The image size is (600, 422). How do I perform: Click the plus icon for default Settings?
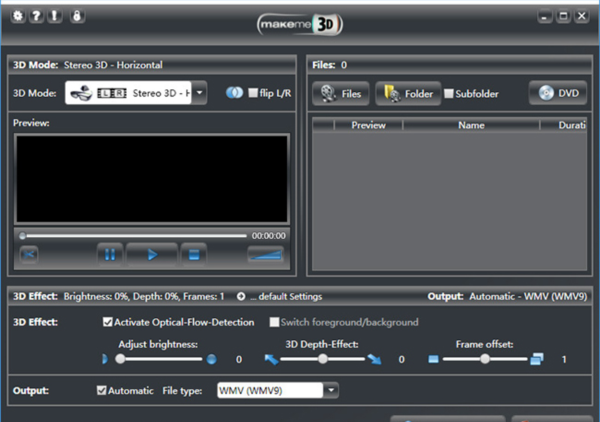click(x=241, y=297)
